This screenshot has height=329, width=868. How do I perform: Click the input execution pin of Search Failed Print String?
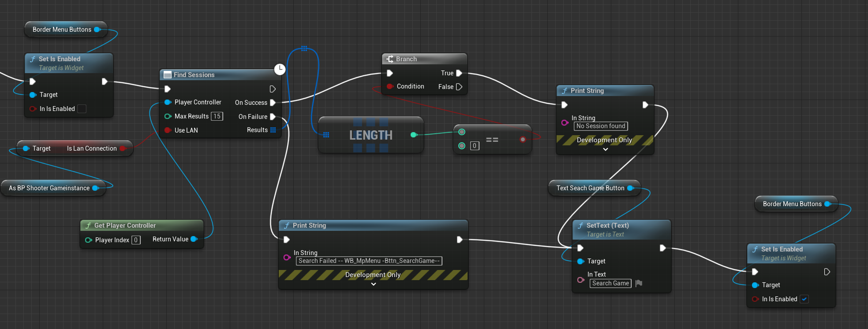(287, 240)
